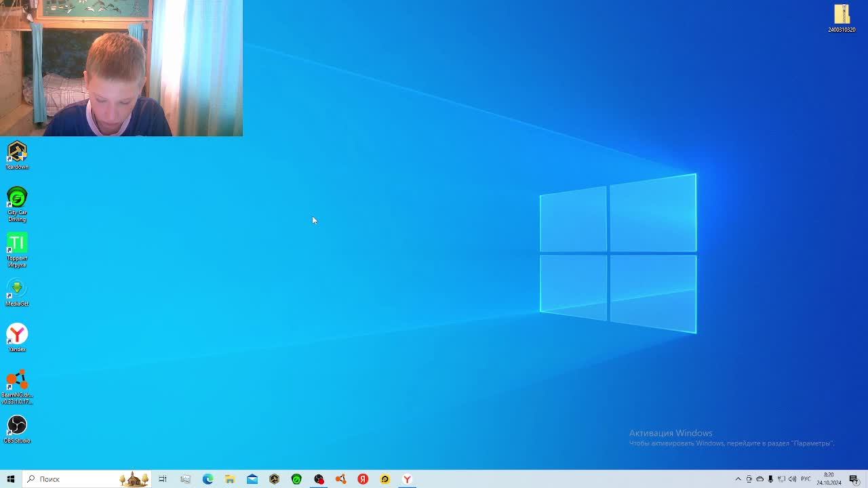Switch the РУС input language indicator
Image resolution: width=868 pixels, height=488 pixels.
pyautogui.click(x=806, y=479)
